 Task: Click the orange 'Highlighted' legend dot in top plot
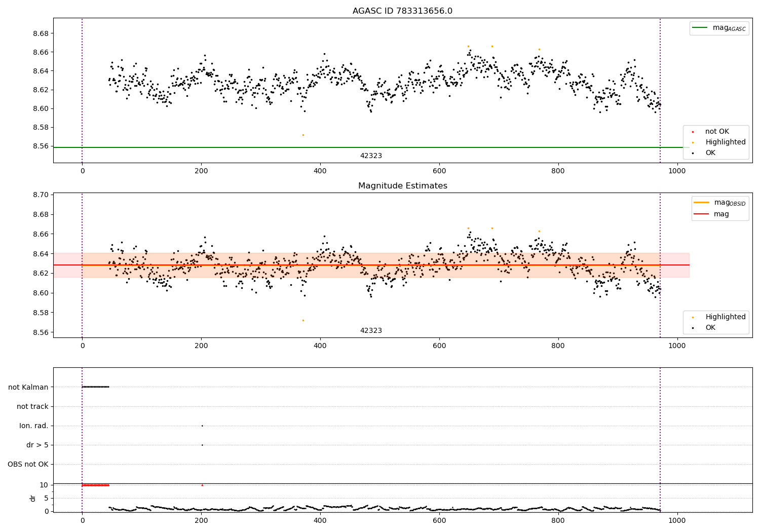(693, 142)
